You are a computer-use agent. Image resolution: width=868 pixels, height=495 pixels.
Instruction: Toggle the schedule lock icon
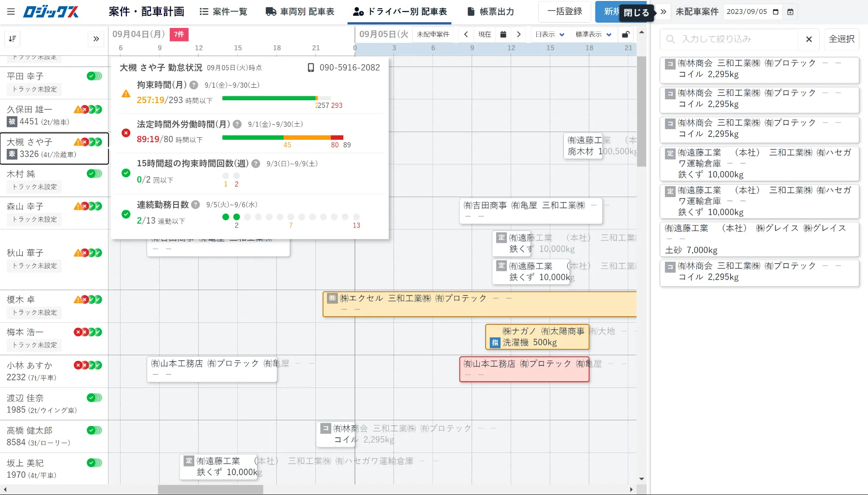coord(625,34)
